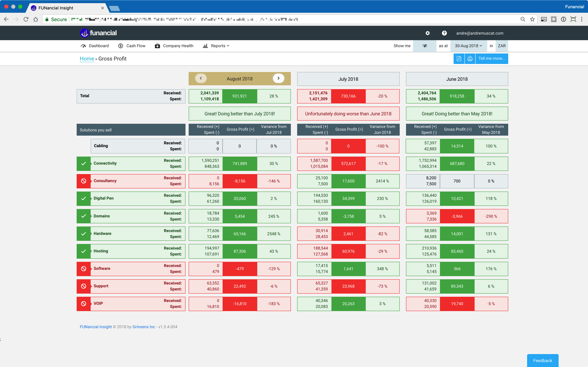This screenshot has width=588, height=367.
Task: Click the funancial logo
Action: 98,33
